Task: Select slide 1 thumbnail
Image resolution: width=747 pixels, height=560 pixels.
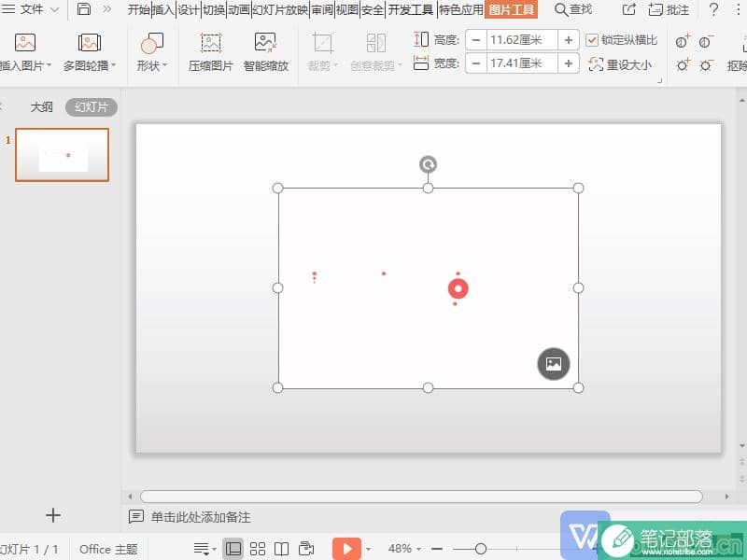Action: click(62, 155)
